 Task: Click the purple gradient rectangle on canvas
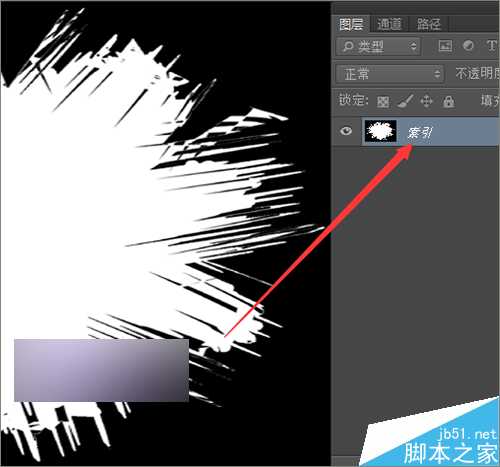click(102, 370)
